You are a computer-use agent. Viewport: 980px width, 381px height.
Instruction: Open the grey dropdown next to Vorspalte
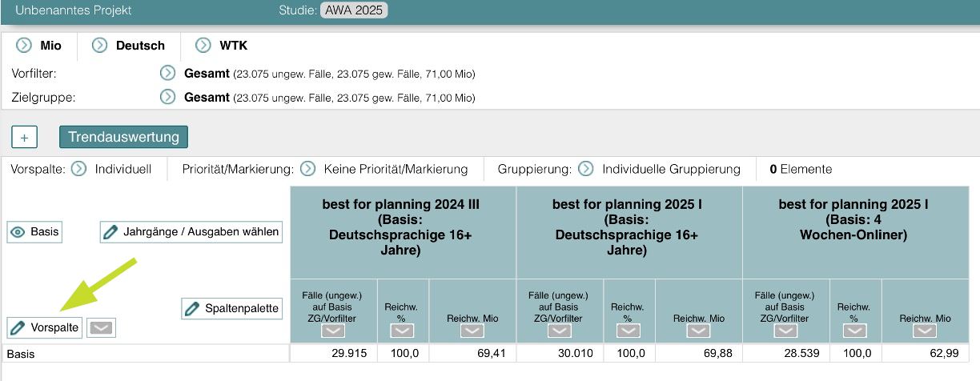point(100,327)
